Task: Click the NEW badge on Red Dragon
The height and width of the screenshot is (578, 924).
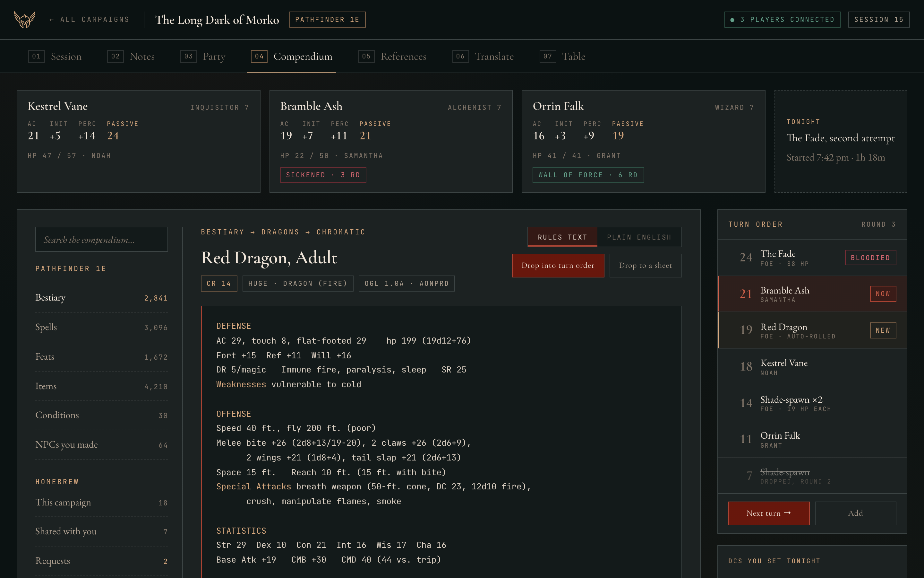Action: pos(883,330)
